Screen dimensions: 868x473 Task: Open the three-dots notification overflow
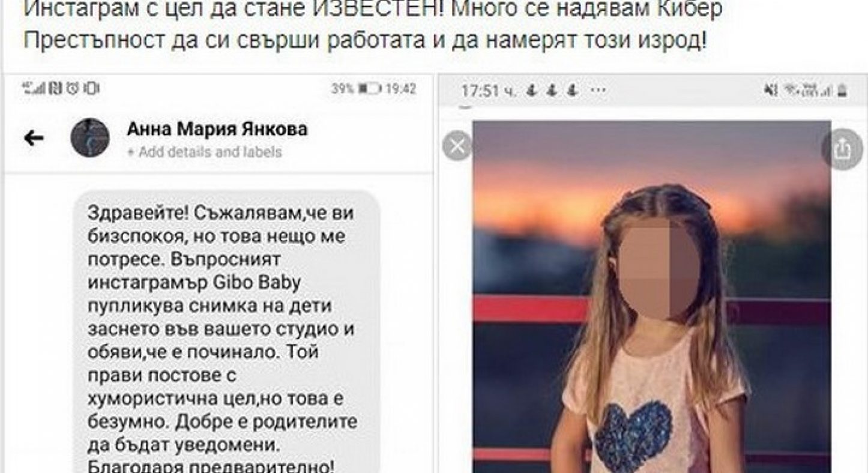[x=598, y=90]
